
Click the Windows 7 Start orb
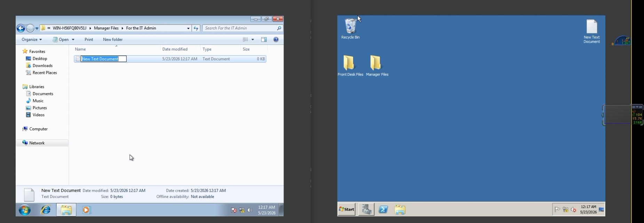tap(25, 210)
